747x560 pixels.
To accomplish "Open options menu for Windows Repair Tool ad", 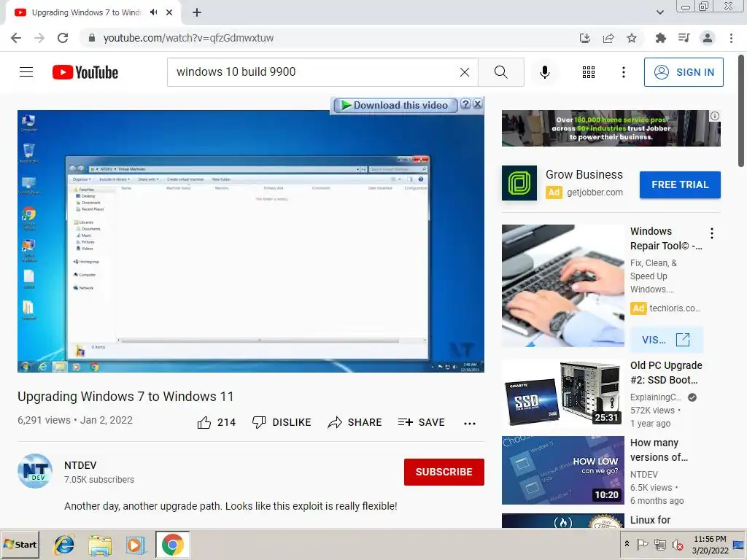I will pos(712,233).
